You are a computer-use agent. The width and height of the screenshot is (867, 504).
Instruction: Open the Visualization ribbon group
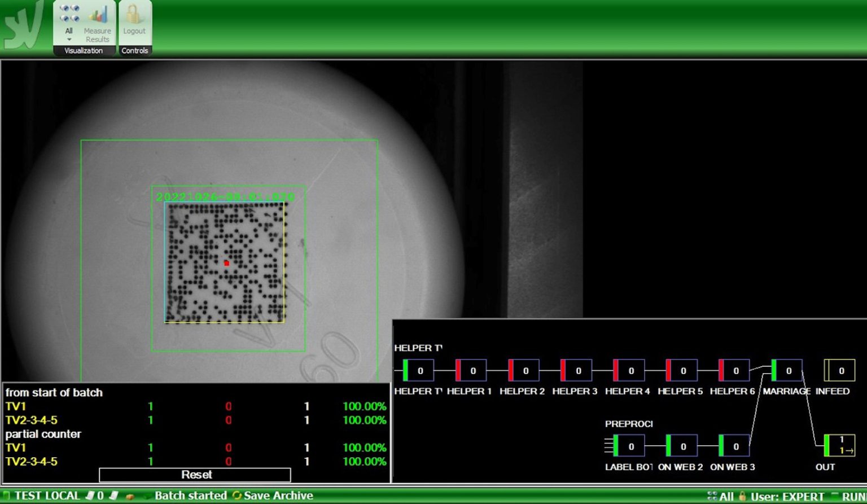[x=84, y=51]
